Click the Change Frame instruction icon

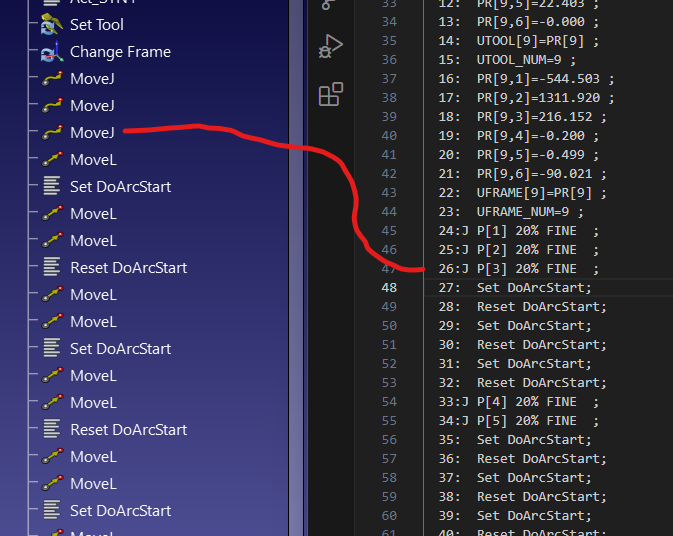tap(52, 52)
